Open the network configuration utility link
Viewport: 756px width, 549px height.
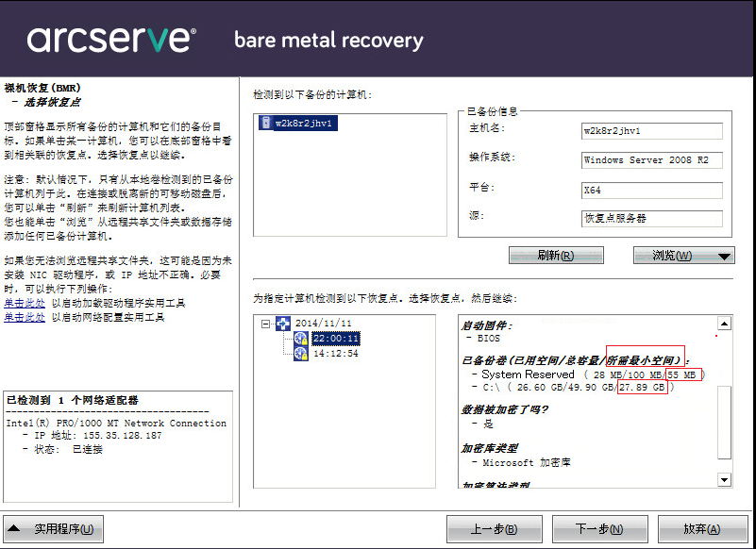[25, 317]
